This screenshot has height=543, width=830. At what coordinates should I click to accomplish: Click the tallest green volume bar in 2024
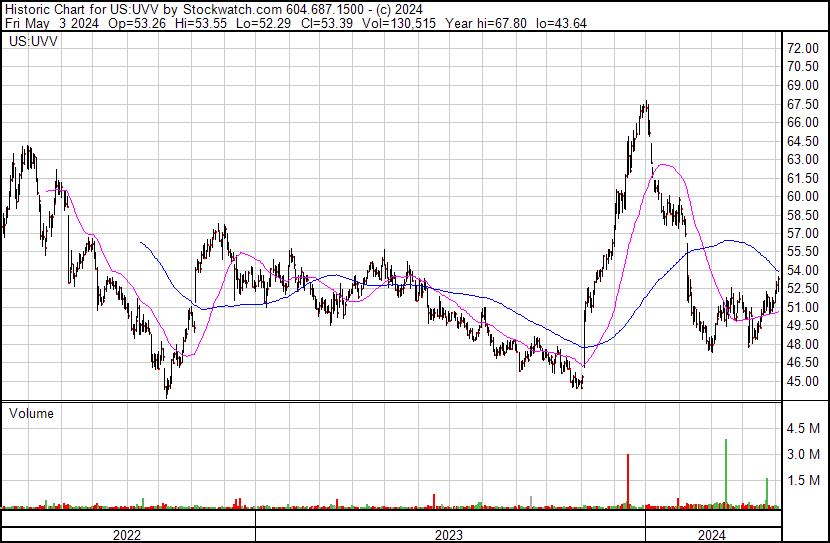pos(725,470)
